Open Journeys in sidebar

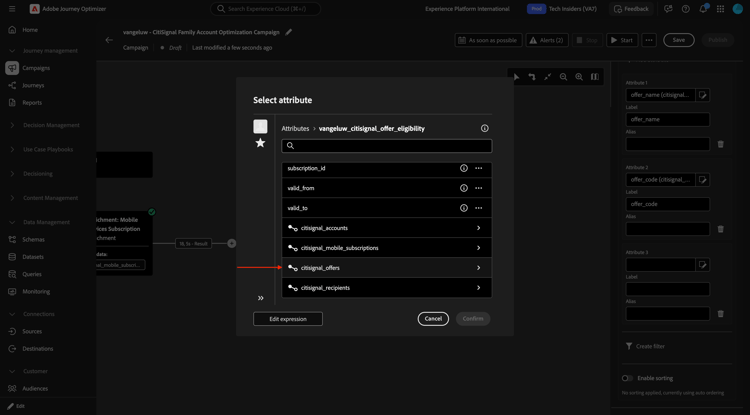coord(33,85)
